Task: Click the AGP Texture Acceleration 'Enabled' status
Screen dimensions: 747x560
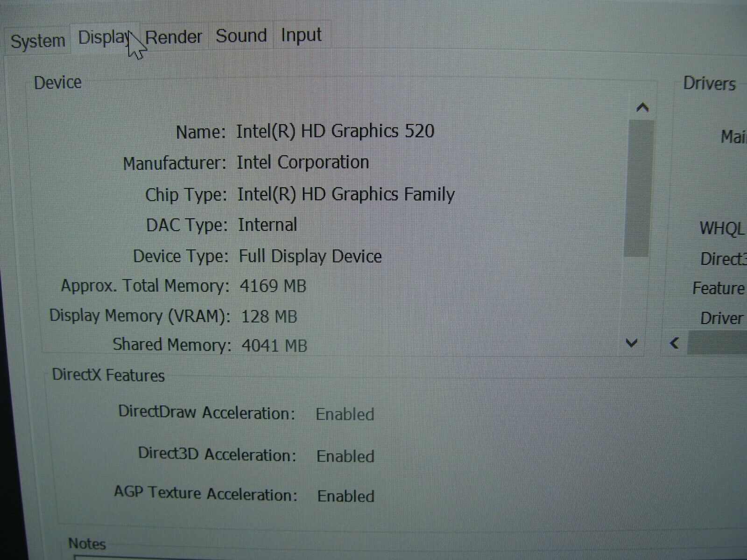Action: (x=346, y=496)
